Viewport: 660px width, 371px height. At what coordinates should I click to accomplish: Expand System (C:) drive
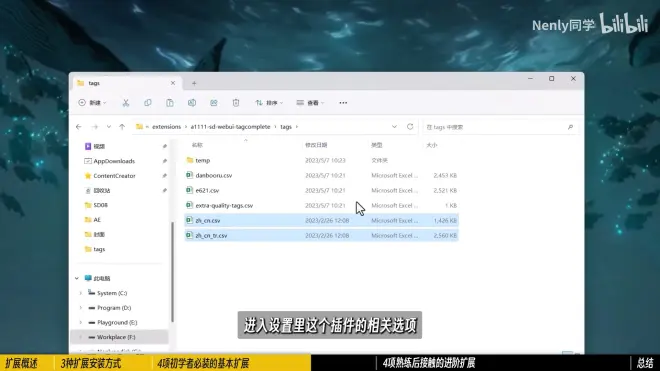click(80, 293)
